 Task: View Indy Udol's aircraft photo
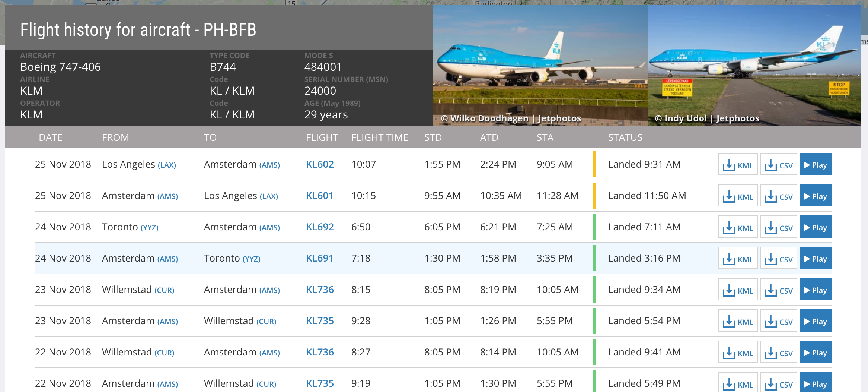coord(754,65)
